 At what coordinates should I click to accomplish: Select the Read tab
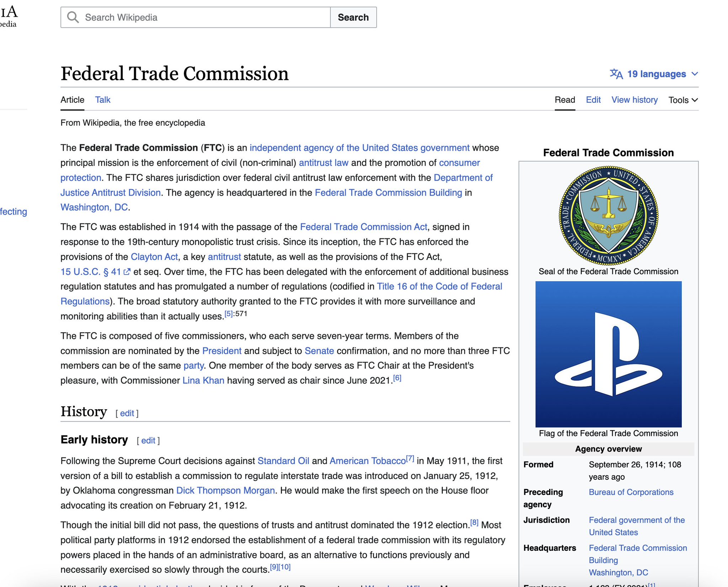[565, 100]
